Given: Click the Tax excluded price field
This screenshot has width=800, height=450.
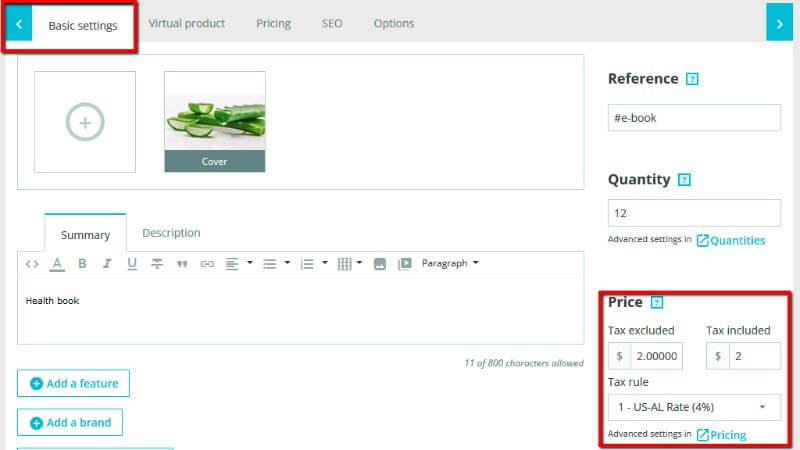Looking at the screenshot, I should click(656, 356).
